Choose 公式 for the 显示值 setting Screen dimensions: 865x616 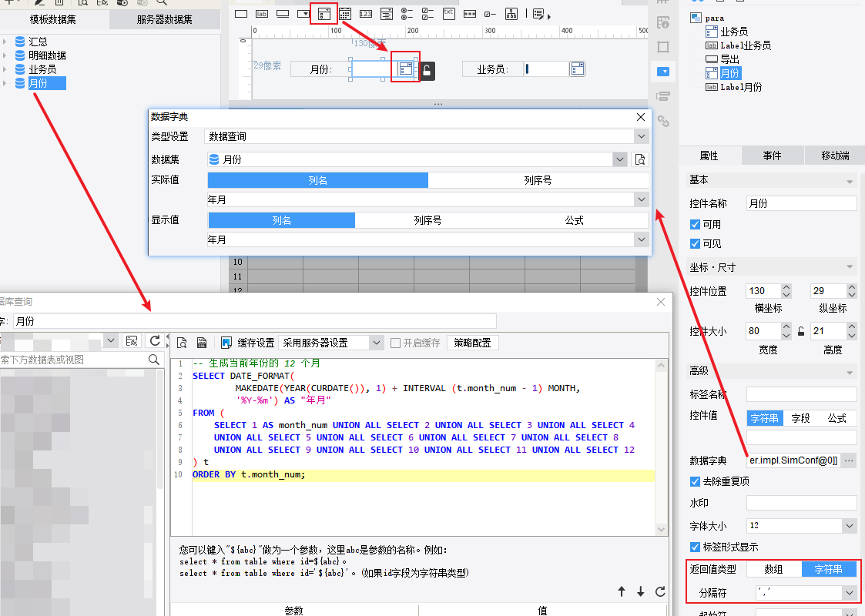575,220
